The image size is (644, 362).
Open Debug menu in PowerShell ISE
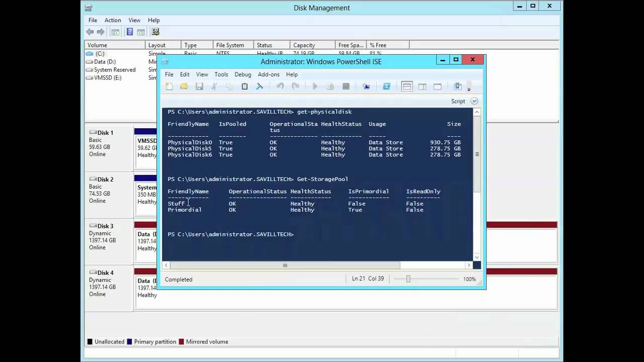[243, 74]
